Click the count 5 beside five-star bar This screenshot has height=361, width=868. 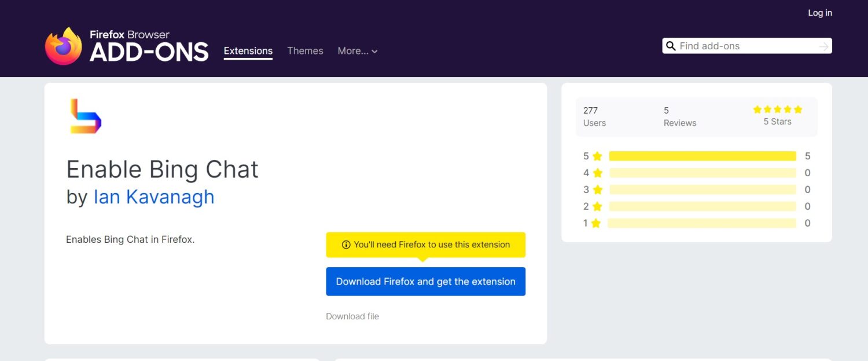tap(807, 156)
